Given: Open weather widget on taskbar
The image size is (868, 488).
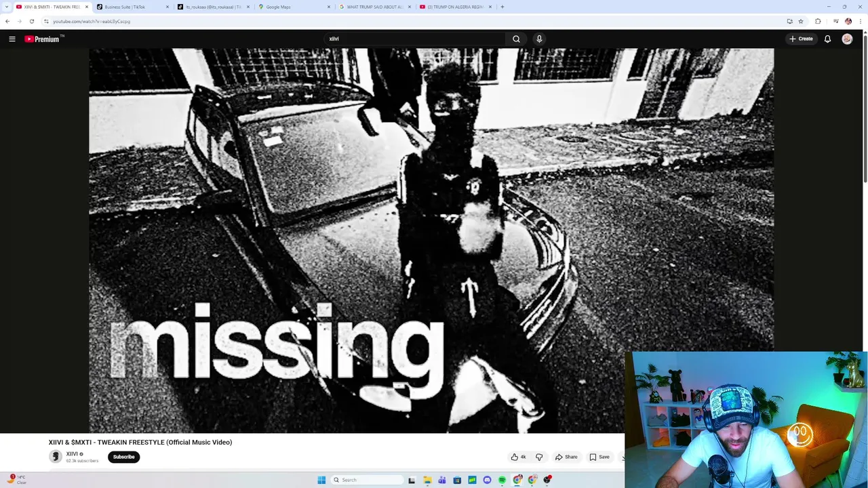Looking at the screenshot, I should coord(16,480).
